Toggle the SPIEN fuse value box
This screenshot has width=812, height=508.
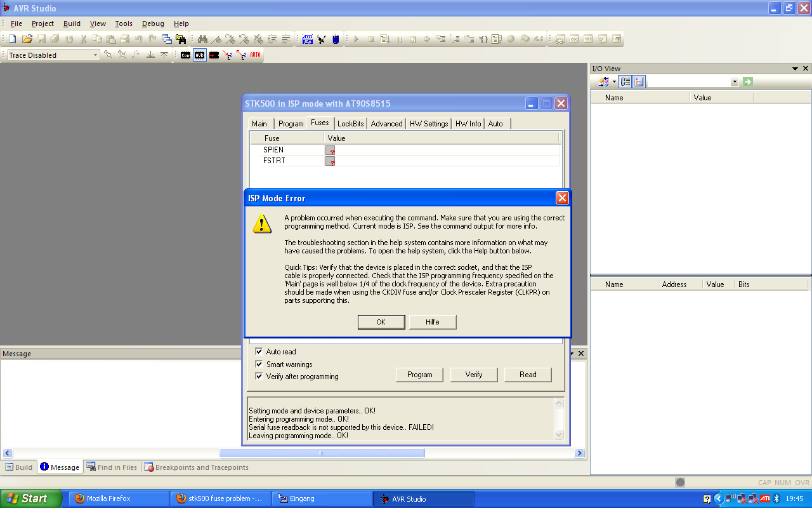(x=330, y=150)
